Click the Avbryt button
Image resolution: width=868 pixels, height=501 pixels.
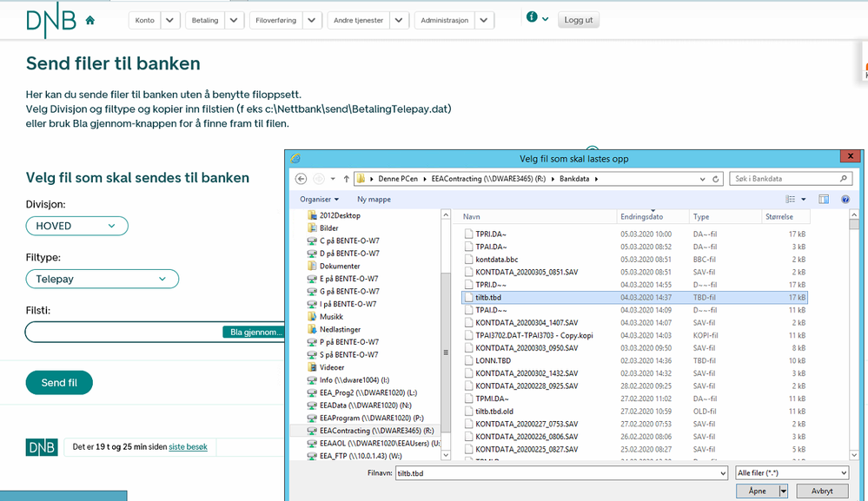tap(822, 491)
